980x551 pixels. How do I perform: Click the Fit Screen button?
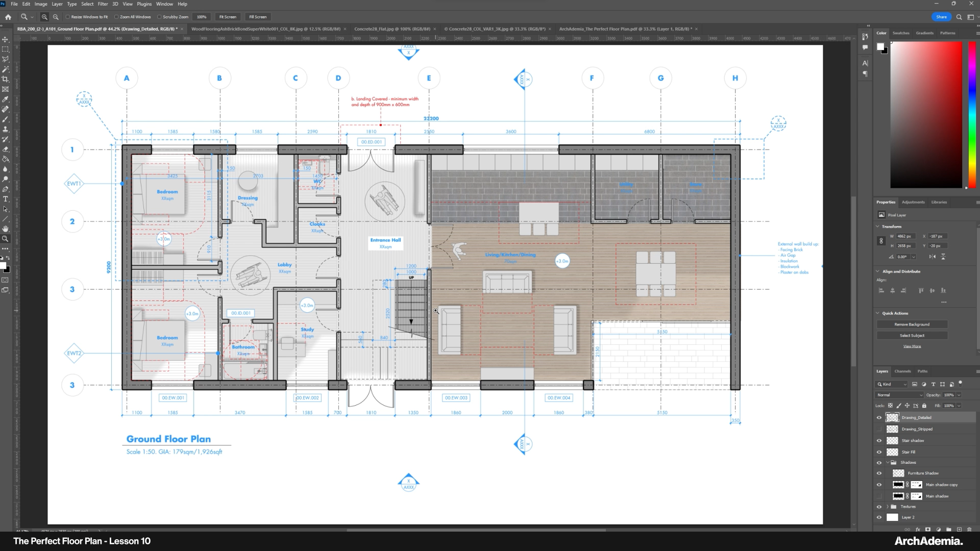pos(228,17)
